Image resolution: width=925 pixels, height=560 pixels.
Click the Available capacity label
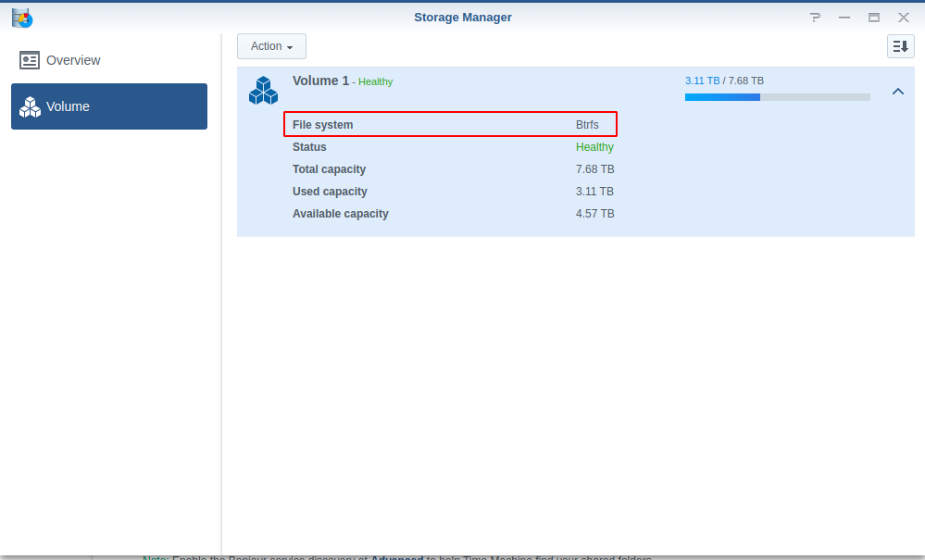pyautogui.click(x=341, y=214)
